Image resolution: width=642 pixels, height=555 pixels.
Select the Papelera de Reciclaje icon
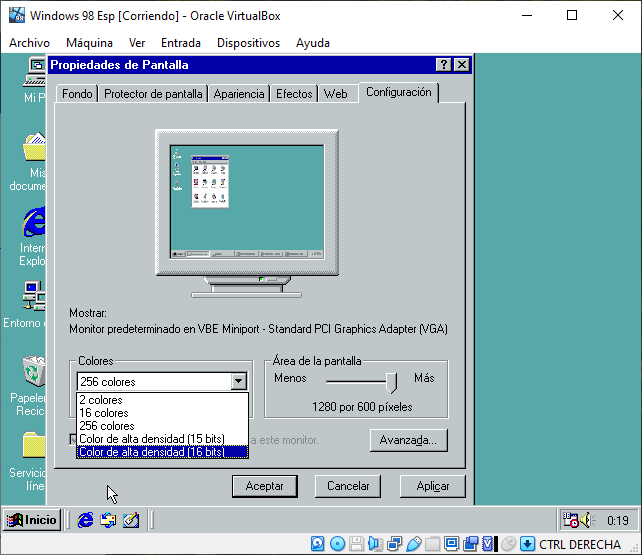28,386
